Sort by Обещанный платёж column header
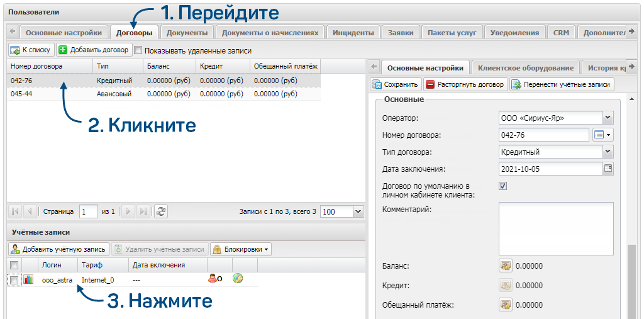Image resolution: width=644 pixels, height=319 pixels. (x=285, y=66)
